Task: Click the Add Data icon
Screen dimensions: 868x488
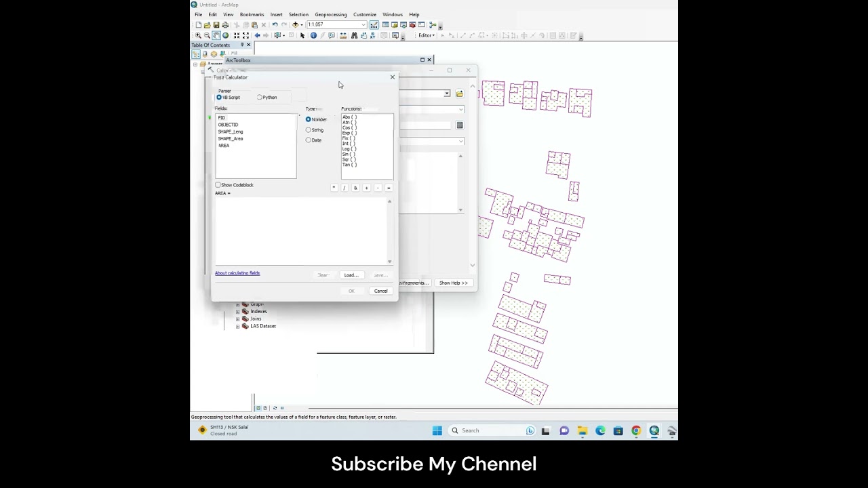Action: pos(295,24)
